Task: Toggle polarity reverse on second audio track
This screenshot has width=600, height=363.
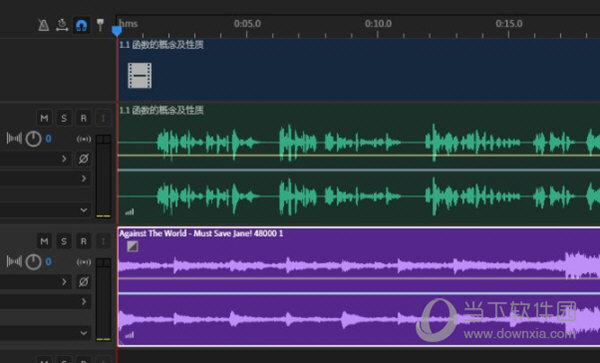Action: [x=83, y=282]
